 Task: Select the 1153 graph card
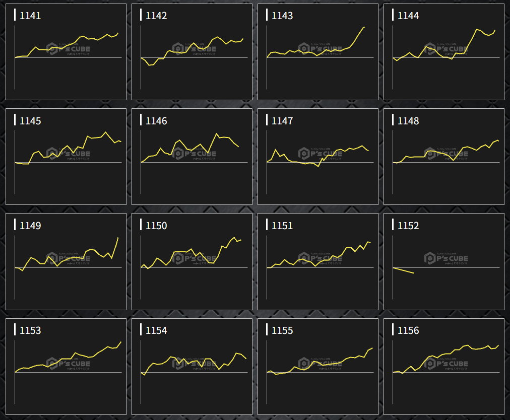point(66,367)
